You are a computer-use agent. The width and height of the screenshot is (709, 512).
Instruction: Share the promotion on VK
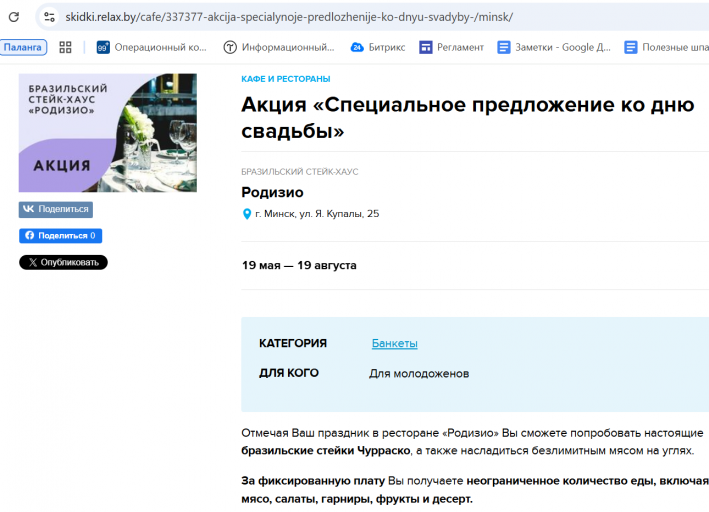click(56, 209)
